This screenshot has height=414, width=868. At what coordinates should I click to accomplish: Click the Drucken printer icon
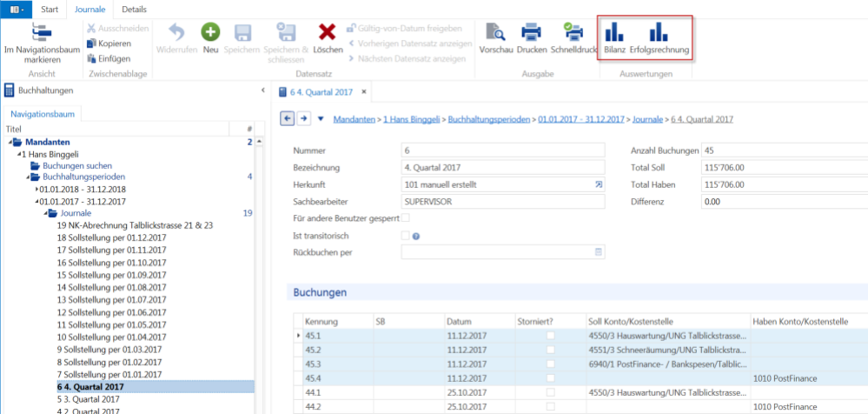pyautogui.click(x=532, y=37)
